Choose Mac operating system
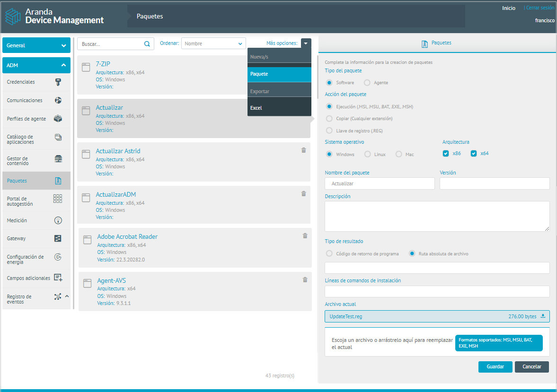557x392 pixels. click(399, 154)
